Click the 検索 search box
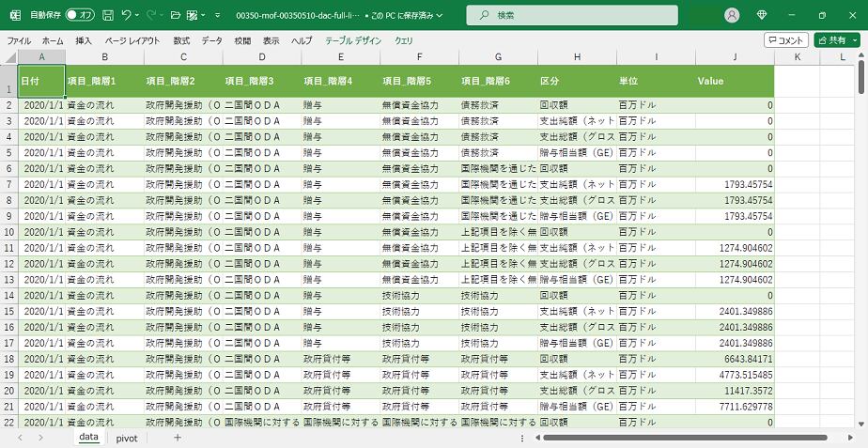The height and width of the screenshot is (448, 868). tap(572, 15)
